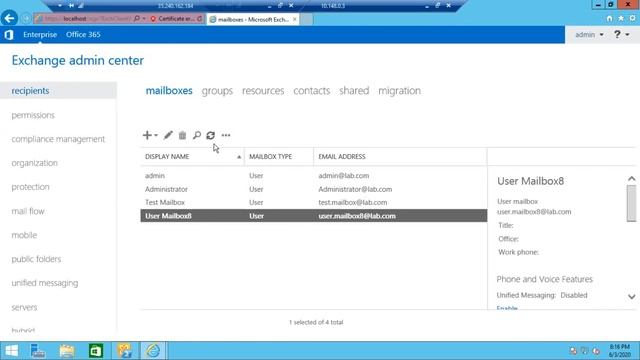Select the groups tab

(217, 91)
